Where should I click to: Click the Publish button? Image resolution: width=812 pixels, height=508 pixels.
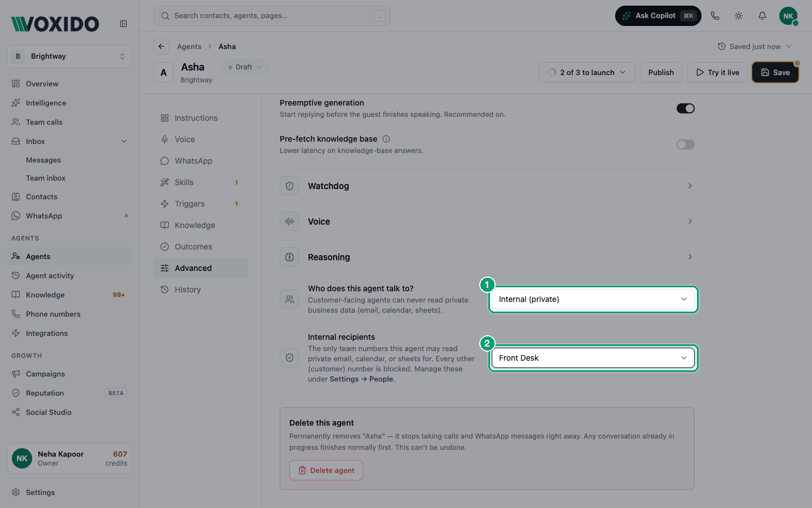point(661,72)
